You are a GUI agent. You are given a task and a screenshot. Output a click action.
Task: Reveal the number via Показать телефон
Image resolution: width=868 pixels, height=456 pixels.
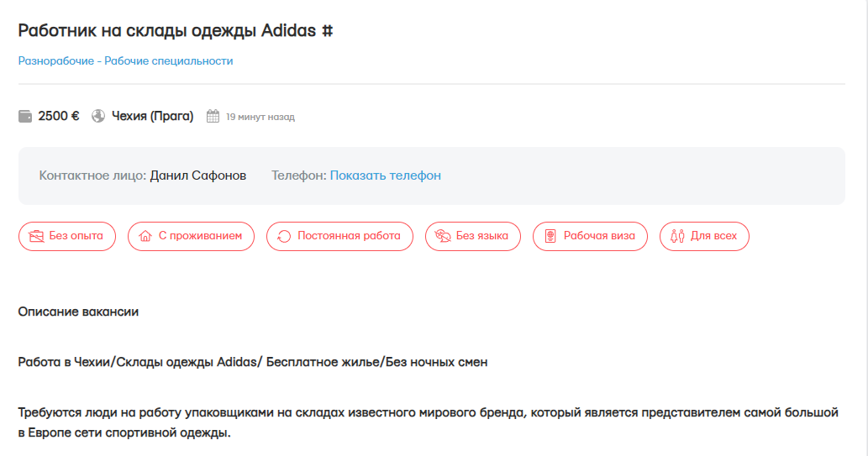coord(385,176)
